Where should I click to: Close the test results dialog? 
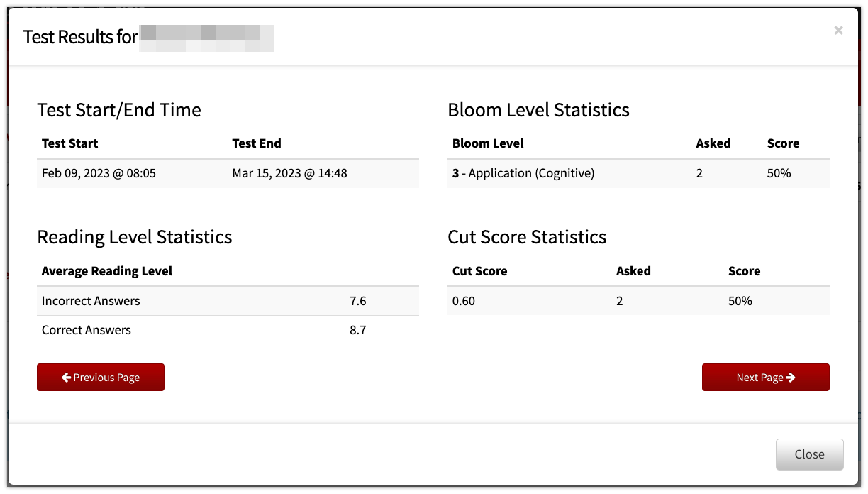810,454
